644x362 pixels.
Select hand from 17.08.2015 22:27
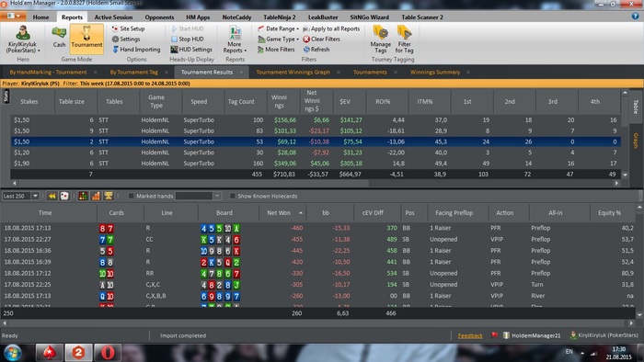coord(318,239)
